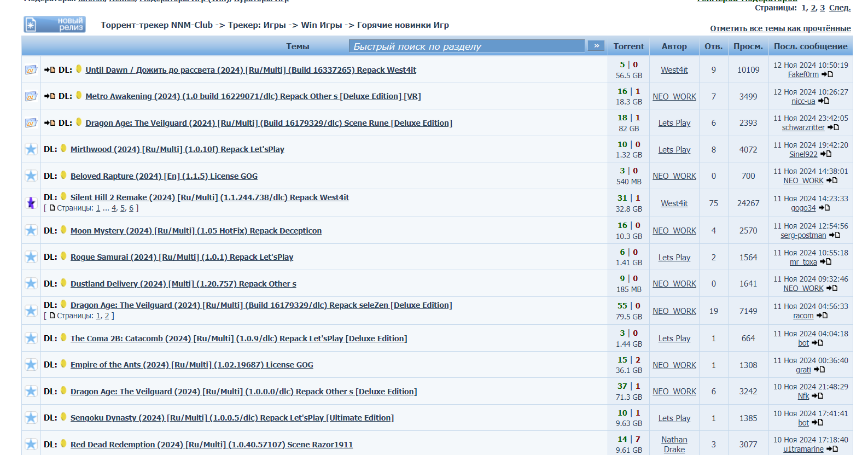Go to page 3 of the topic list
The width and height of the screenshot is (868, 455).
822,8
